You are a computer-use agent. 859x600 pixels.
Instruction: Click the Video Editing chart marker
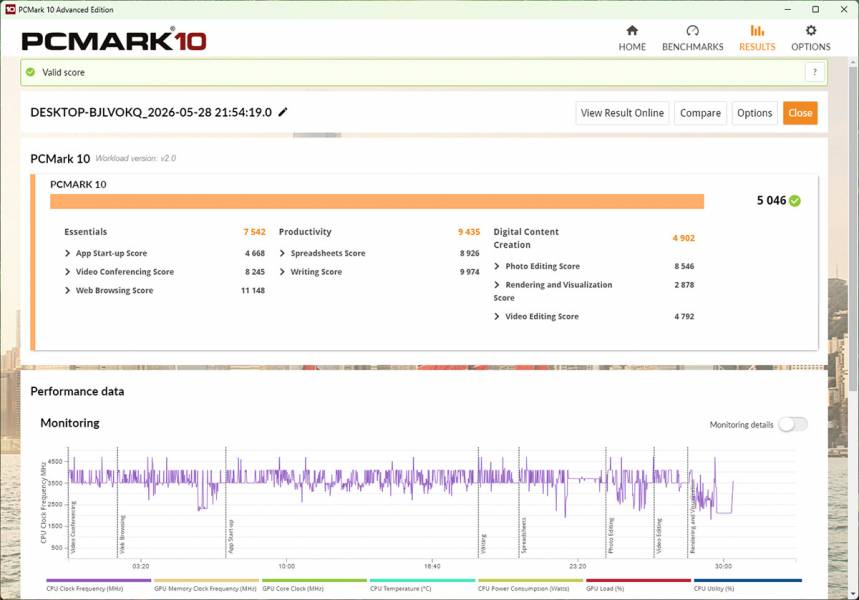point(658,535)
